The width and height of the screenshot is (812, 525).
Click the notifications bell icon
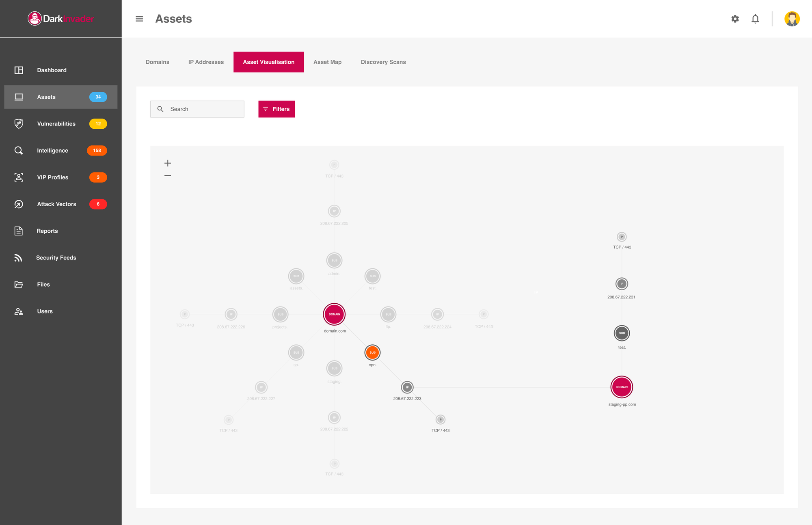(x=755, y=19)
